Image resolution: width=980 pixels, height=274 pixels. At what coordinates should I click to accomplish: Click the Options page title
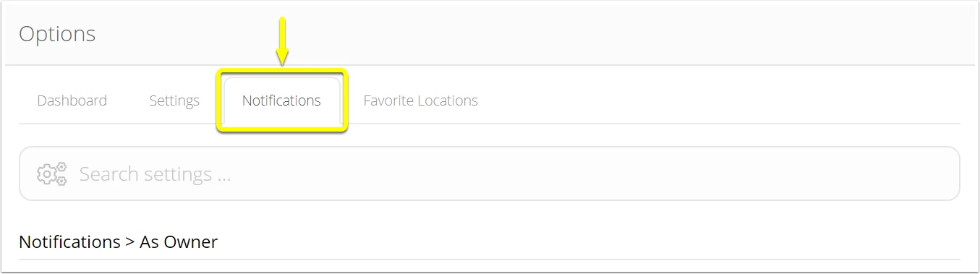click(x=57, y=34)
